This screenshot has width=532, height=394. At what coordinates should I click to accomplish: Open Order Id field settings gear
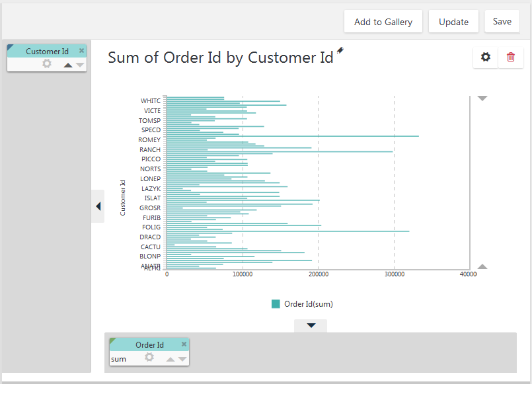(149, 357)
